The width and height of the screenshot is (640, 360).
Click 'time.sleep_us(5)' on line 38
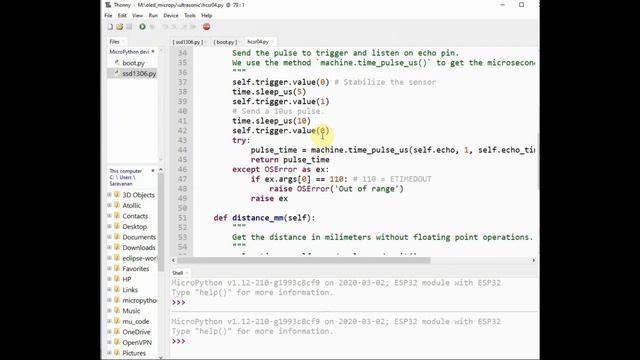[269, 92]
